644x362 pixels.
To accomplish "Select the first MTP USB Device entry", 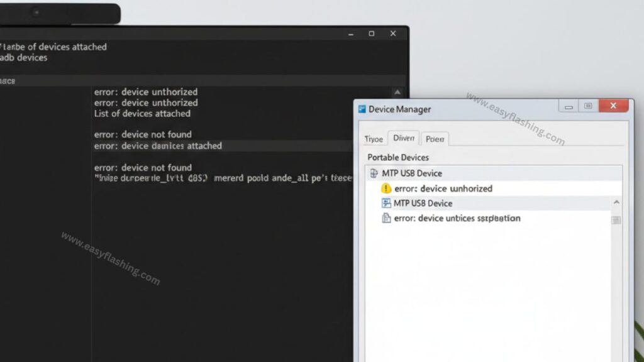I will (412, 173).
